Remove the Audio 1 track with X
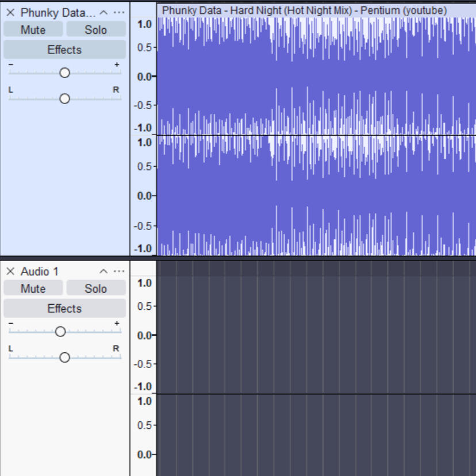This screenshot has height=476, width=476. [x=10, y=271]
